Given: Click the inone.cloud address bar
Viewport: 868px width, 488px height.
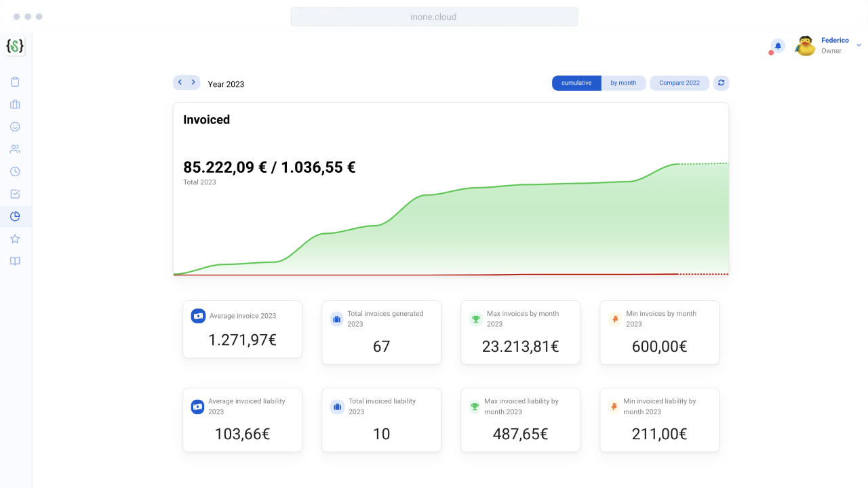Looking at the screenshot, I should click(x=434, y=17).
